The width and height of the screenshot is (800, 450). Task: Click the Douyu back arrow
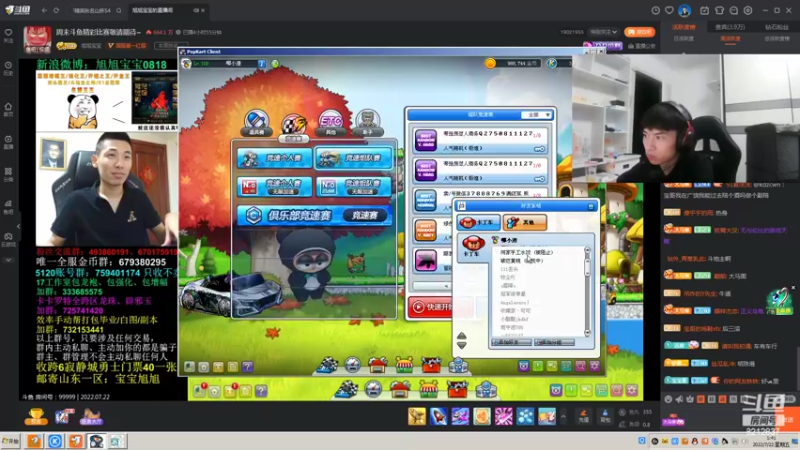click(x=44, y=10)
